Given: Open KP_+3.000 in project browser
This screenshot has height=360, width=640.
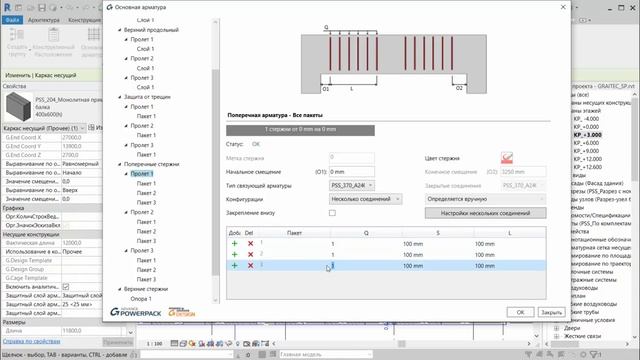Looking at the screenshot, I should (587, 135).
